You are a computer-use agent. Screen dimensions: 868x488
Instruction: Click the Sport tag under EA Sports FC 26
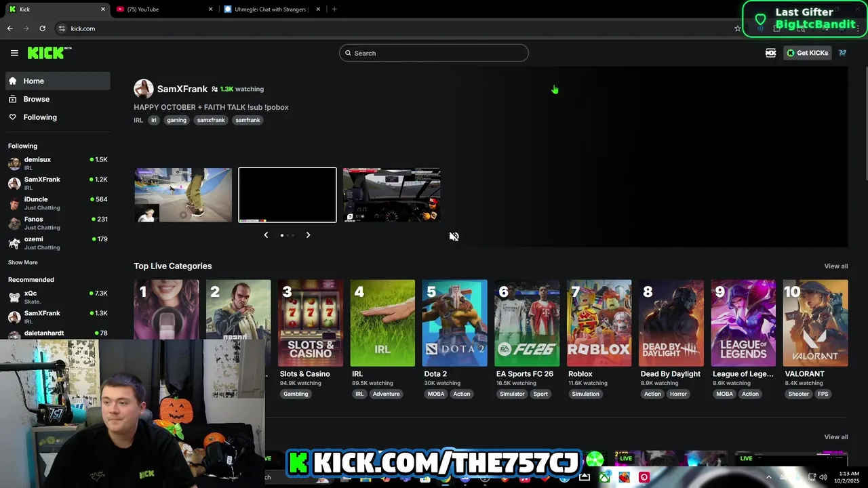[x=540, y=394]
